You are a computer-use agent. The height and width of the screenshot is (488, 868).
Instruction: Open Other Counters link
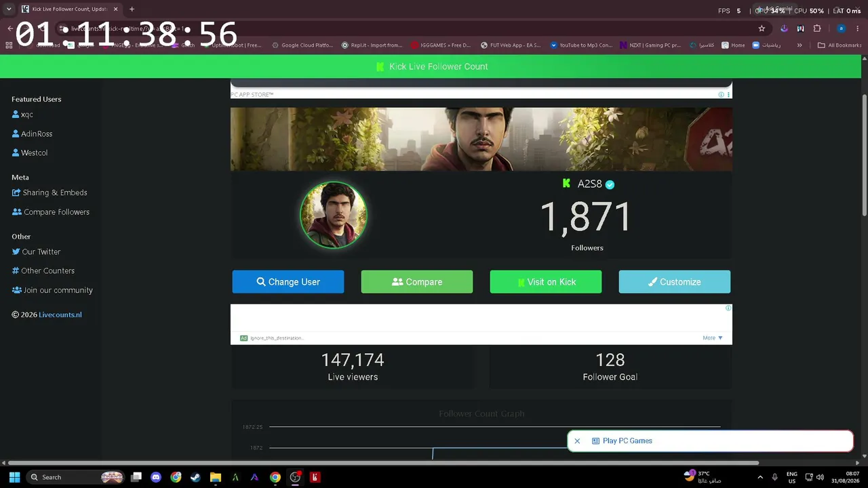pos(43,270)
